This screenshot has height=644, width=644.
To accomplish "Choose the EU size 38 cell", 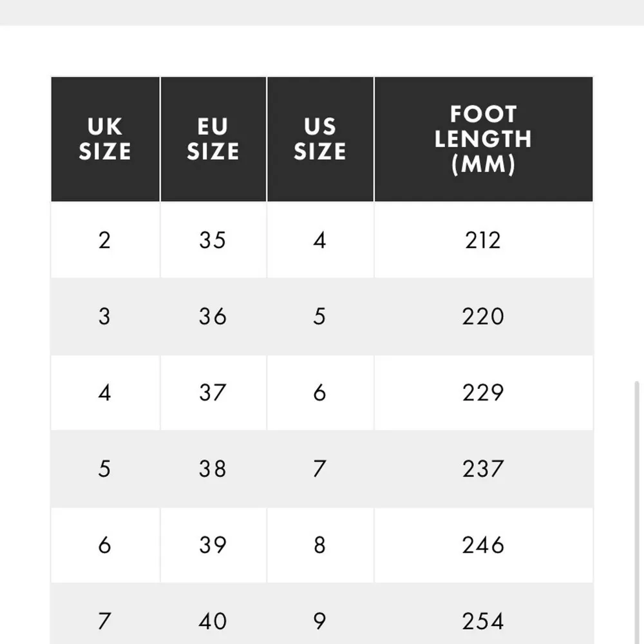I will click(213, 468).
